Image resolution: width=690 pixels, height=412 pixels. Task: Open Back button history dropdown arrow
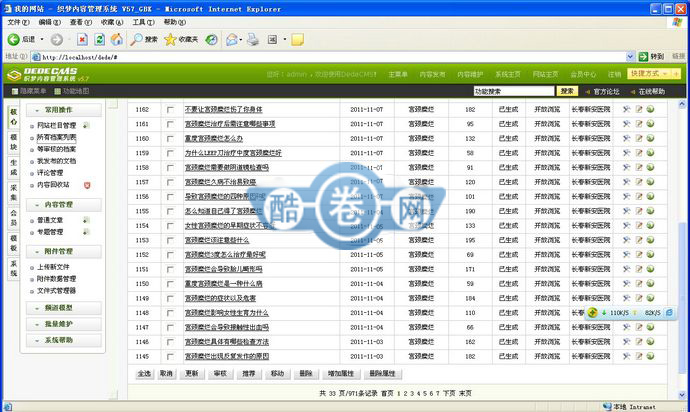[x=42, y=40]
